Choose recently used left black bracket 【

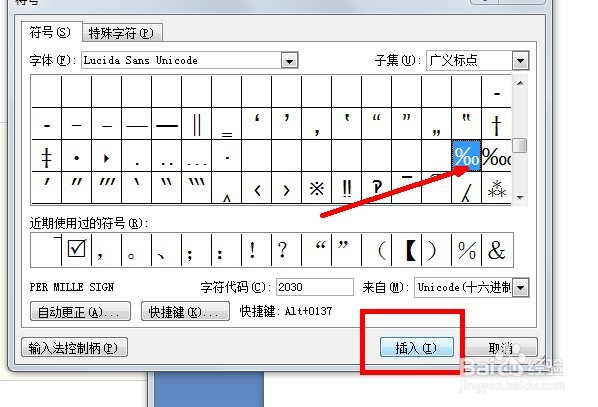407,250
